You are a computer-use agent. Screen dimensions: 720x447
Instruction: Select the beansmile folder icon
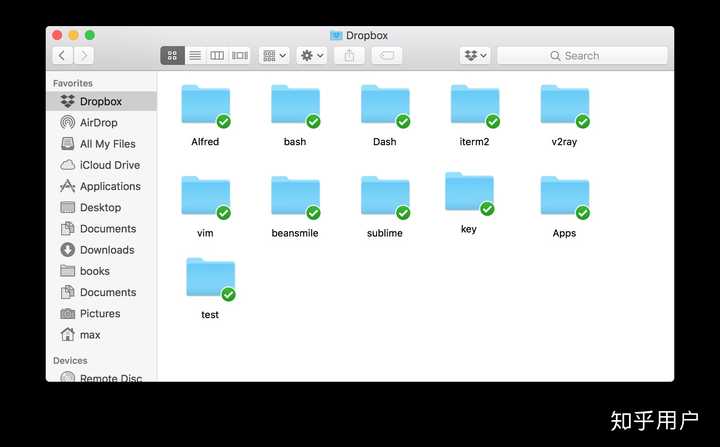[x=295, y=197]
